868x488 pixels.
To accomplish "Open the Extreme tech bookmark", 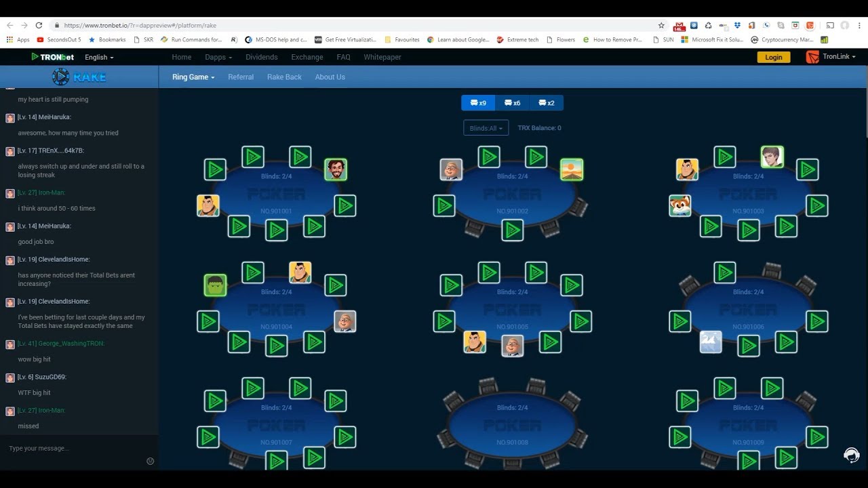I will coord(517,39).
